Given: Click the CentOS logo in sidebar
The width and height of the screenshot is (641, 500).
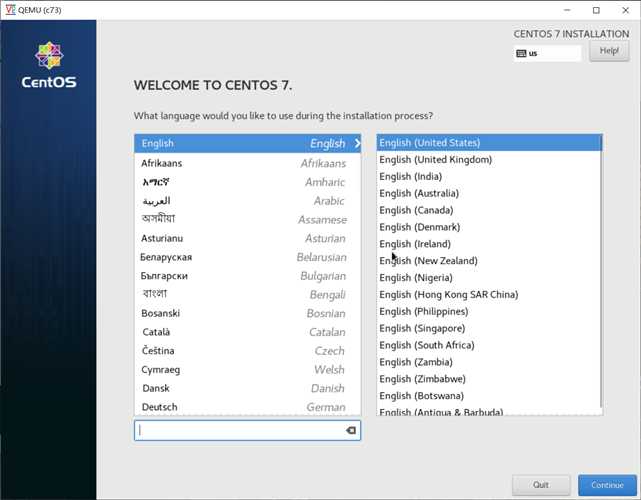Looking at the screenshot, I should point(49,65).
